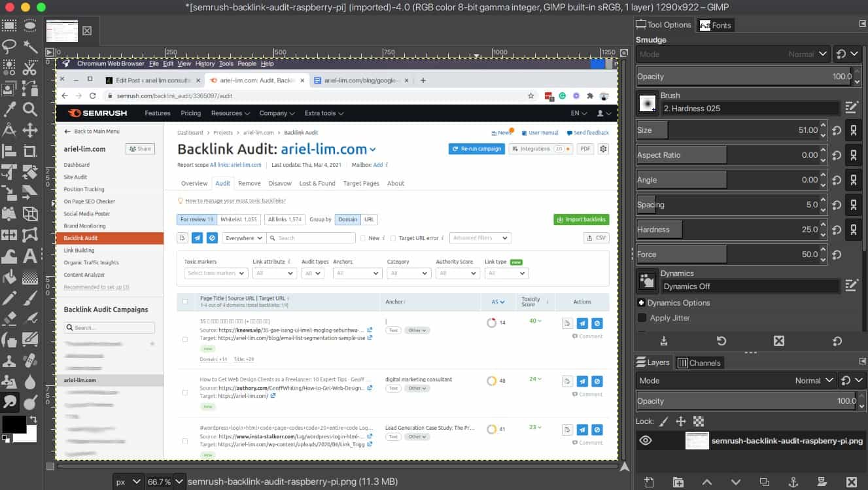Viewport: 868px width, 490px height.
Task: Expand the Dynamics Options section
Action: 641,303
